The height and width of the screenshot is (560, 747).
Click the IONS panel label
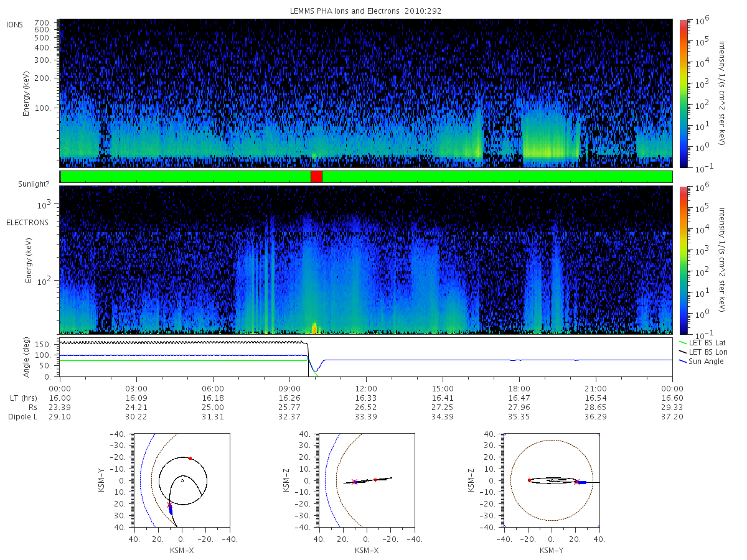16,24
